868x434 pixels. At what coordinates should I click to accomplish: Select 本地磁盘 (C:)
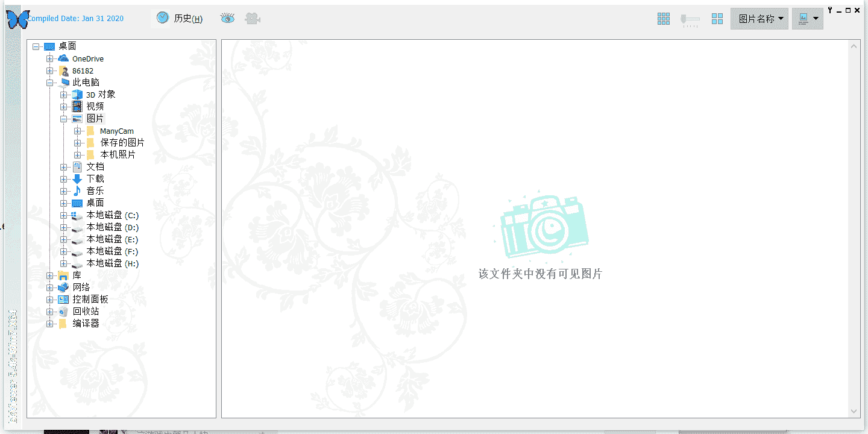[x=113, y=215]
